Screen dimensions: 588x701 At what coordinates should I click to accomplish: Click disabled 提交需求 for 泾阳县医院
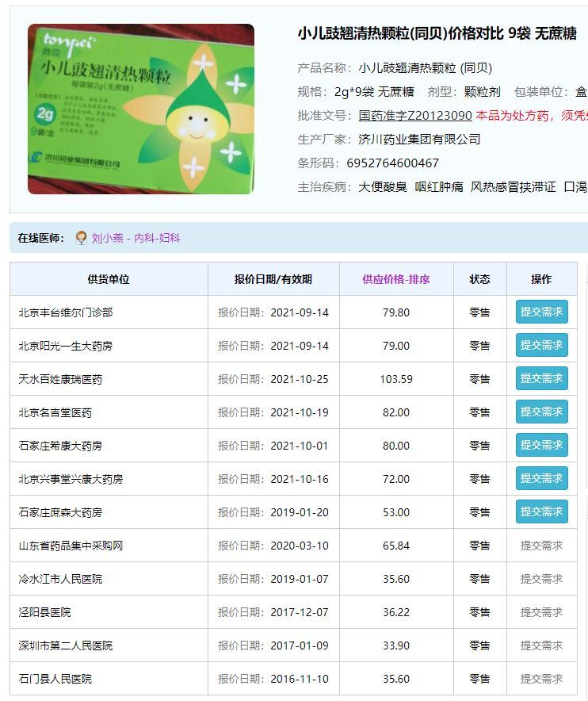(541, 612)
